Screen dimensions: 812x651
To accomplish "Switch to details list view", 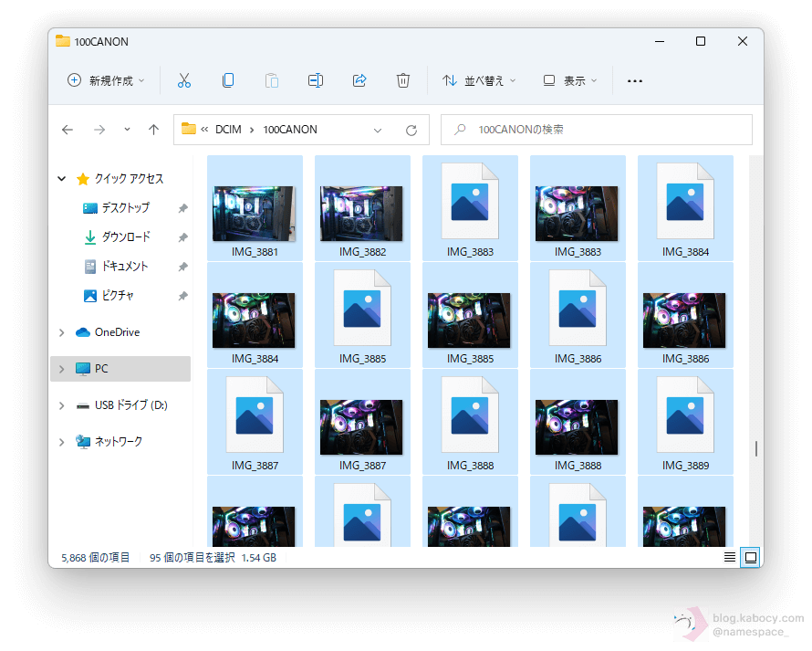I will (x=730, y=557).
